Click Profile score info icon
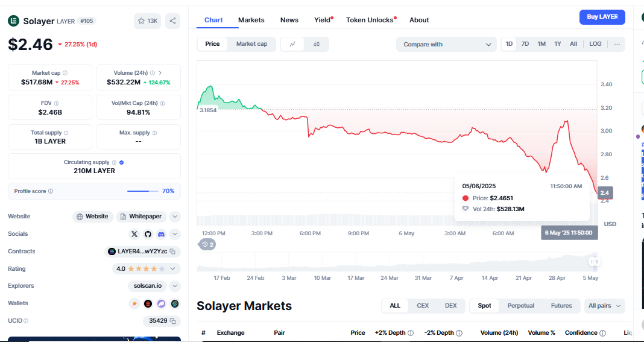Screen dimensions: 644x342 [51, 191]
